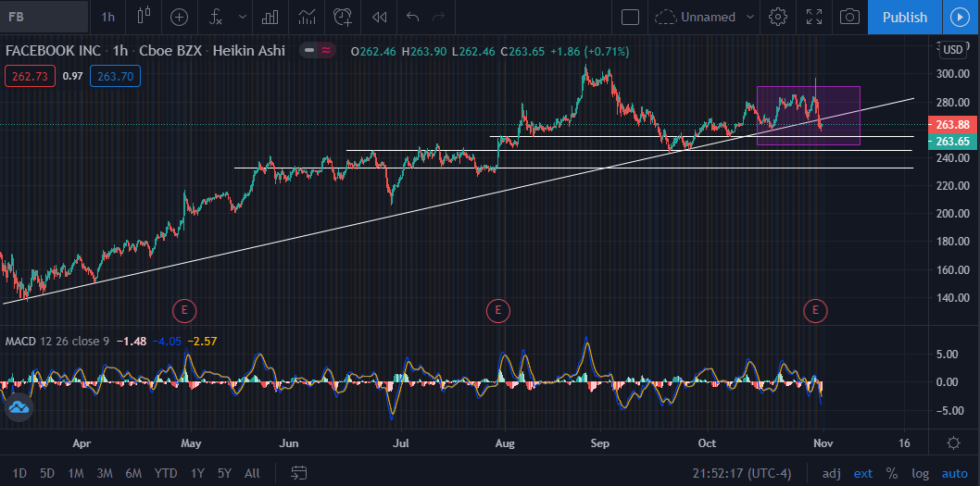Open indicator templates icon
The height and width of the screenshot is (486, 980).
tap(307, 17)
